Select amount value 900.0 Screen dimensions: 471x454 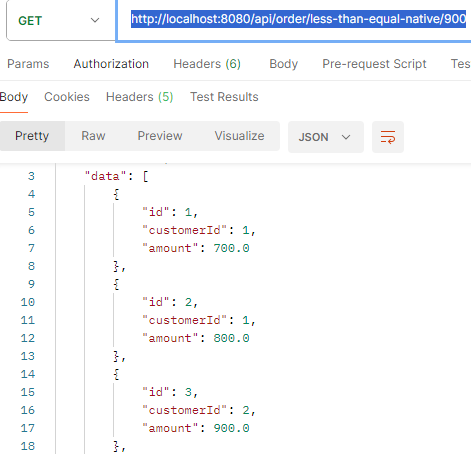tap(231, 428)
